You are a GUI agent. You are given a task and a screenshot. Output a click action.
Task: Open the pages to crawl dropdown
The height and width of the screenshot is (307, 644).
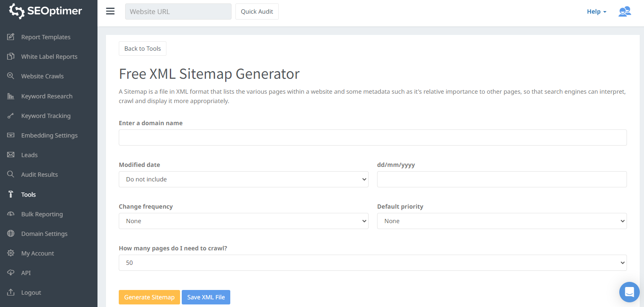pyautogui.click(x=373, y=263)
